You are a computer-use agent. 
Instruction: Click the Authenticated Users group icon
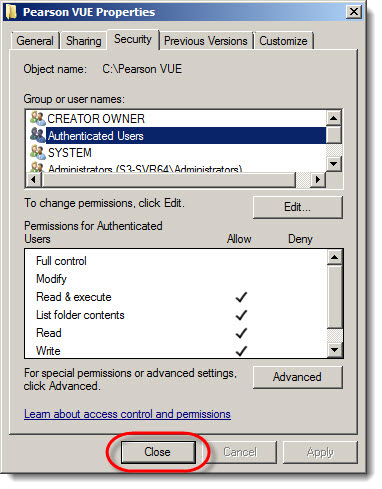click(x=37, y=135)
